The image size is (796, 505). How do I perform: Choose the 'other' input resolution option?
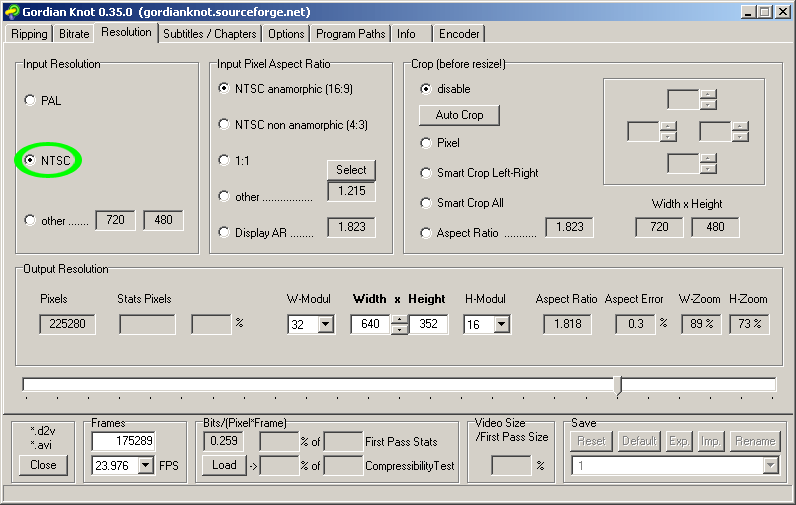click(30, 220)
